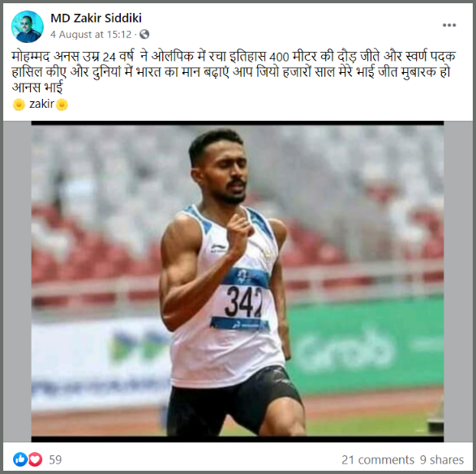Click the sunflower emoji before zakir
The height and width of the screenshot is (474, 476).
(19, 105)
